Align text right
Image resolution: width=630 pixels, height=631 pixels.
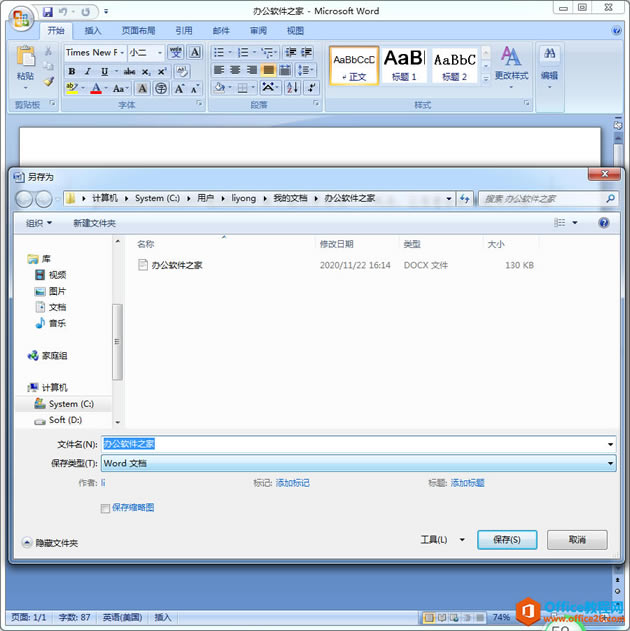[x=252, y=70]
